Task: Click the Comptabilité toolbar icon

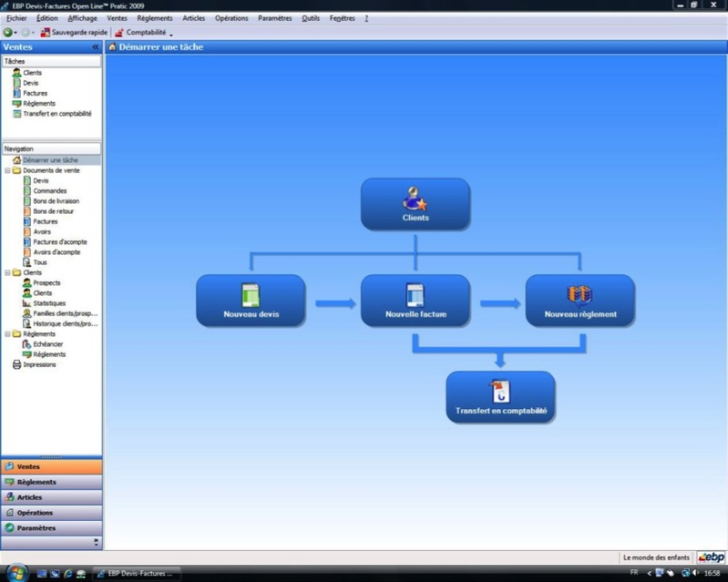Action: point(118,32)
